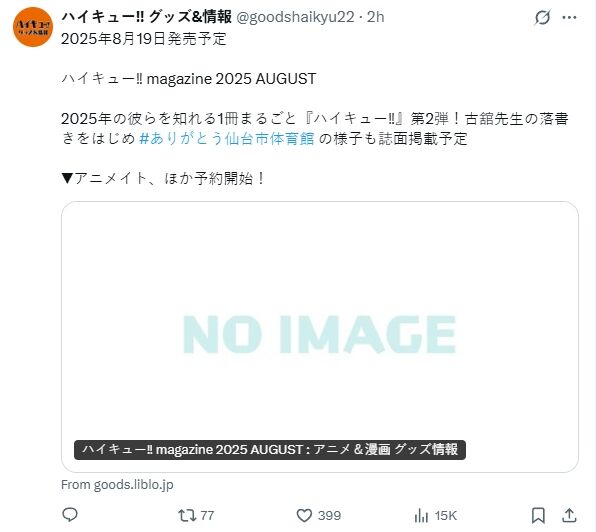
Task: Open hashtag #ありがとう仙台市体育館
Action: coord(227,139)
